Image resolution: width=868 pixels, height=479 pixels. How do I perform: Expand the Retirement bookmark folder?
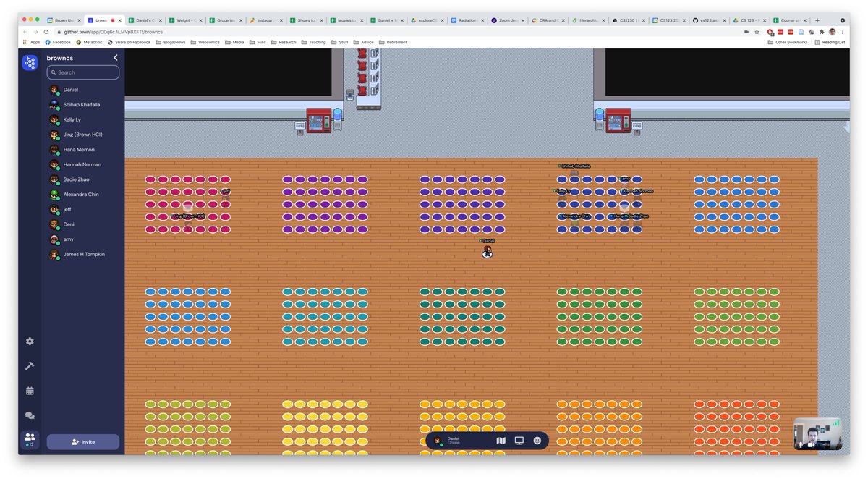393,42
